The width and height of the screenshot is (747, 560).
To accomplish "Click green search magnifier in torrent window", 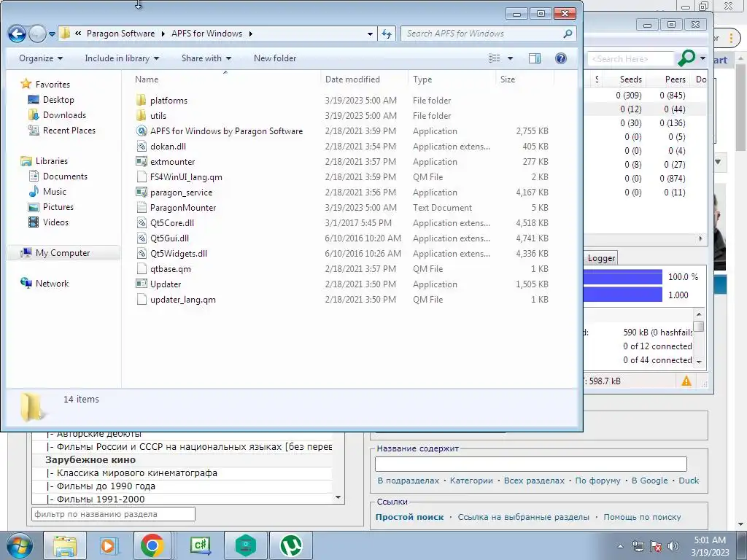I will 686,58.
